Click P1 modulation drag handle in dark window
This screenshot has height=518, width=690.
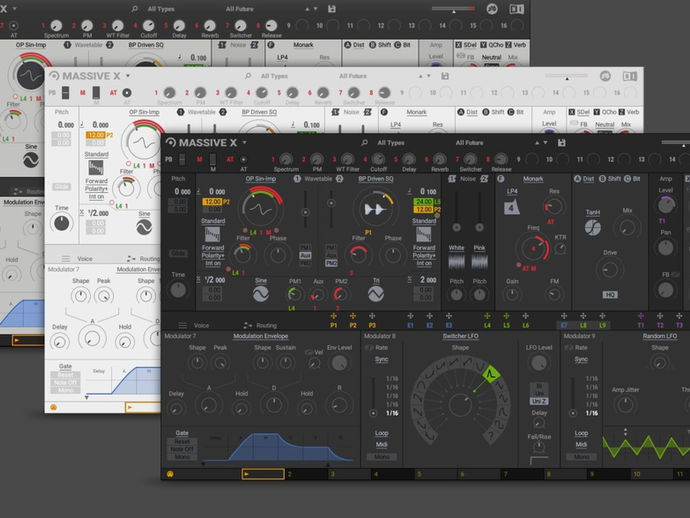[334, 316]
